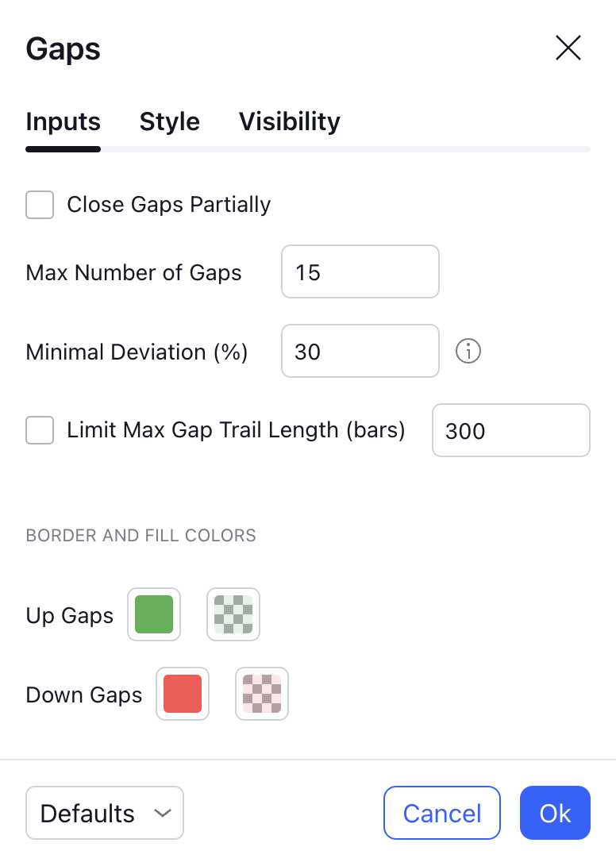Click the Defaults dropdown chevron arrow

point(163,813)
